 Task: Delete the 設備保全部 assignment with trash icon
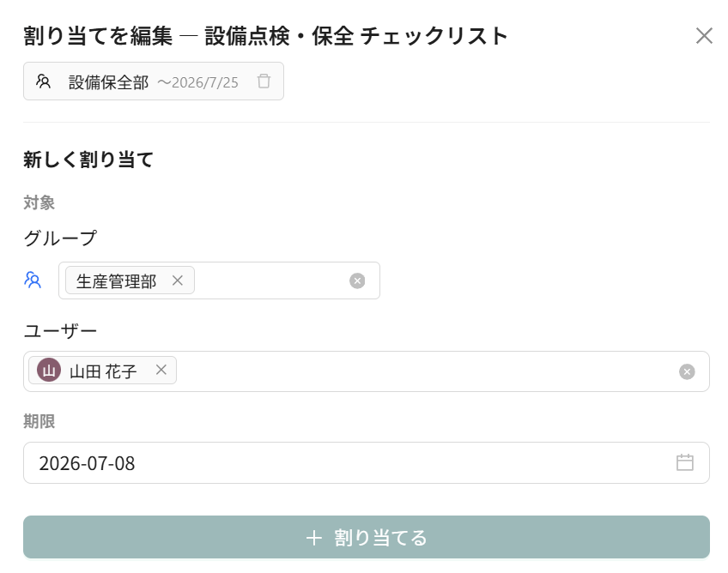coord(264,81)
